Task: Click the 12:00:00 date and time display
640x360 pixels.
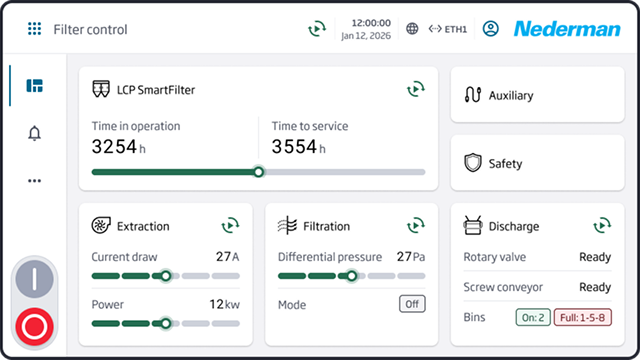Action: click(x=366, y=29)
